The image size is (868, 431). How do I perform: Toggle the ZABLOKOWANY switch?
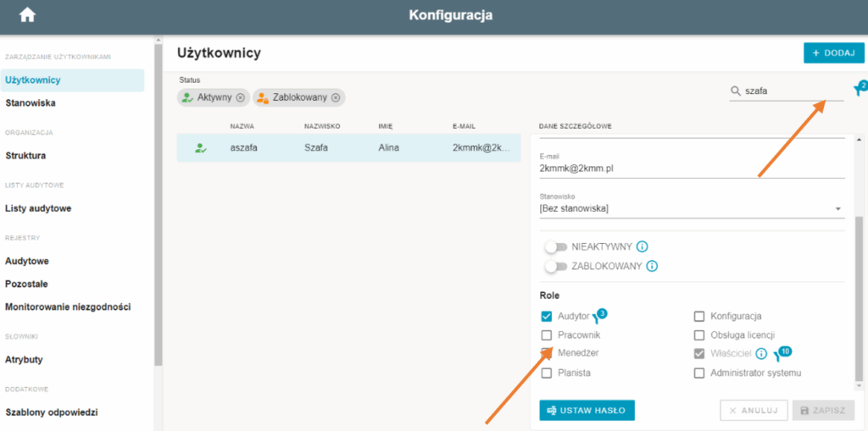coord(556,266)
